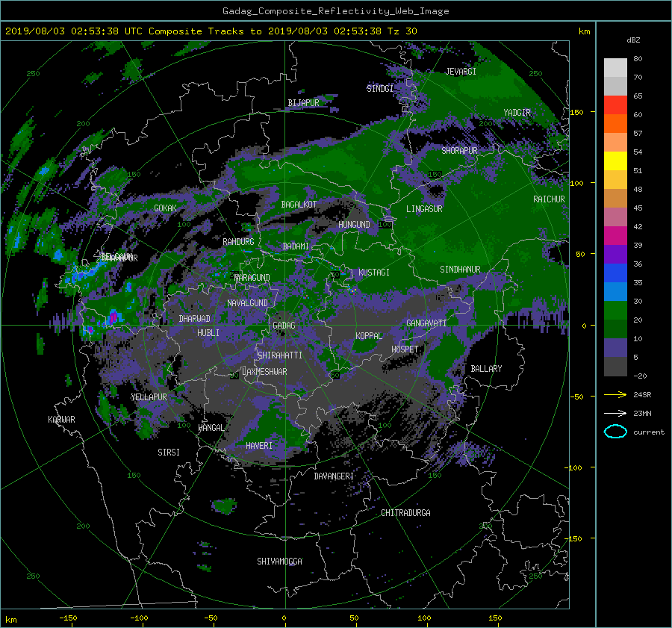672x628 pixels.
Task: Click the BAGALKOT city label
Action: coord(299,205)
